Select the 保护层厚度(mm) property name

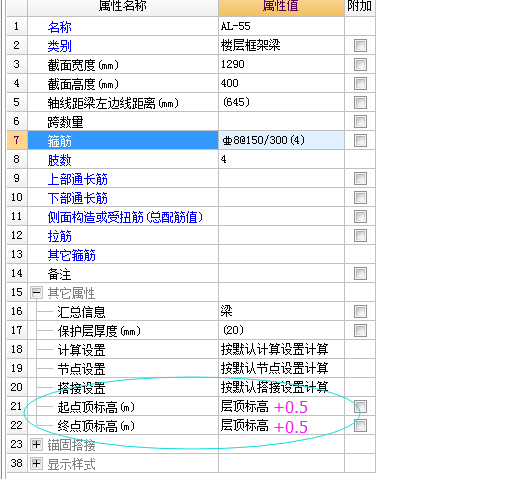[x=99, y=331]
